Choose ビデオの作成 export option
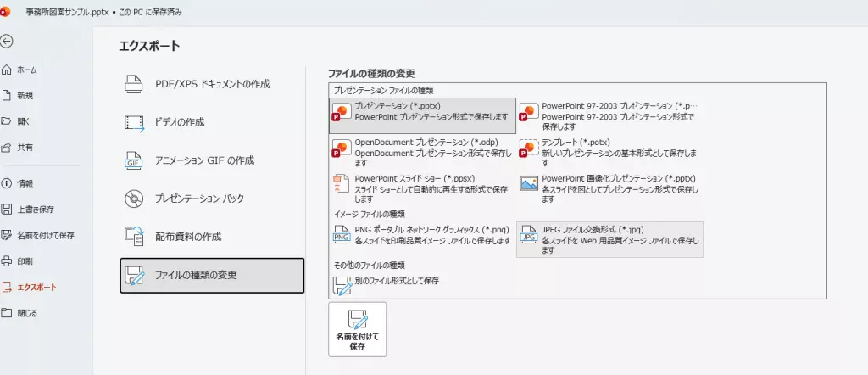The height and width of the screenshot is (375, 868). (x=212, y=122)
